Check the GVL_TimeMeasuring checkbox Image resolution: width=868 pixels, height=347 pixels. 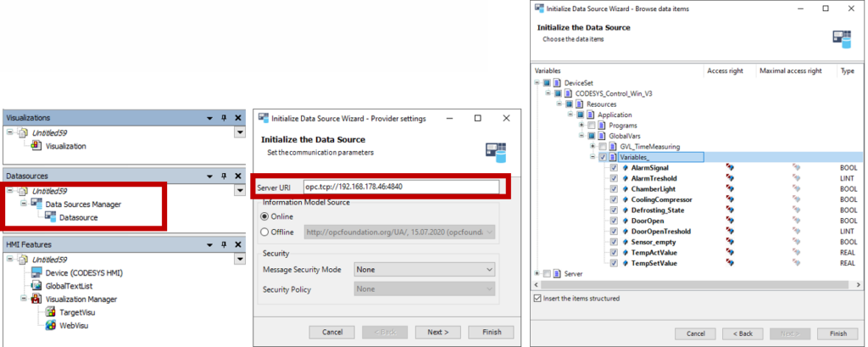pos(602,146)
